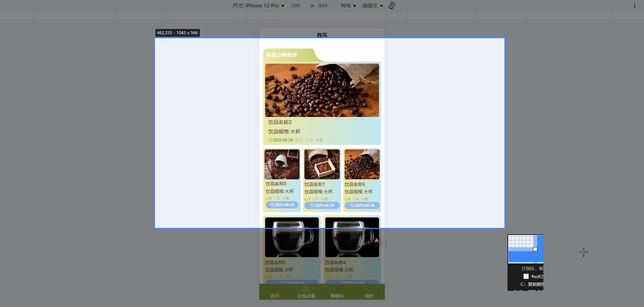Screen dimensions: 644x307
Task: Click the green 2025-04-24 date under 饮品名称2
Action: point(280,140)
